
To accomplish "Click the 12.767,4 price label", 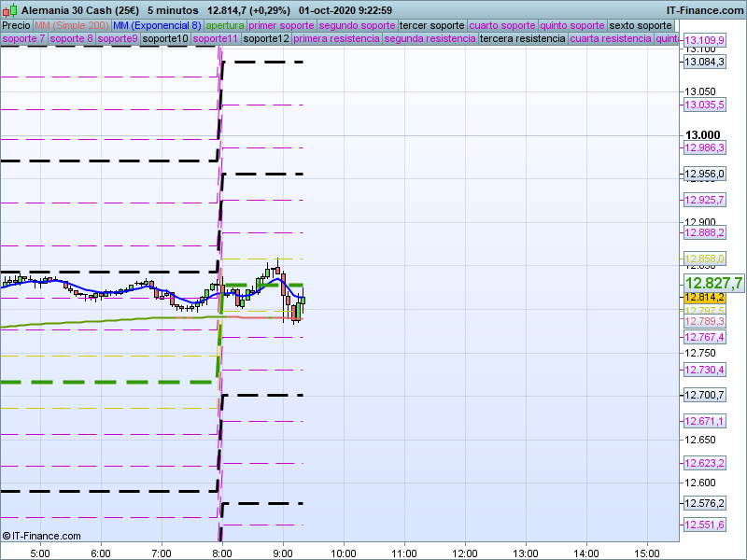I will coord(705,337).
